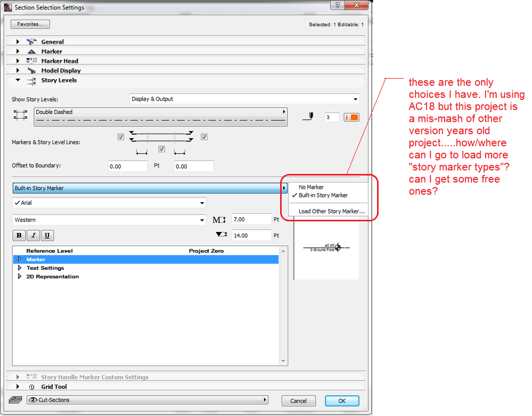Toggle the left-side story marker checkbox

tap(121, 137)
